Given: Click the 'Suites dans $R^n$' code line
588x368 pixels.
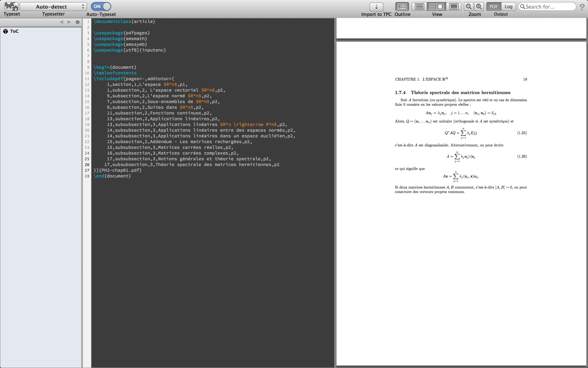Looking at the screenshot, I should [155, 107].
